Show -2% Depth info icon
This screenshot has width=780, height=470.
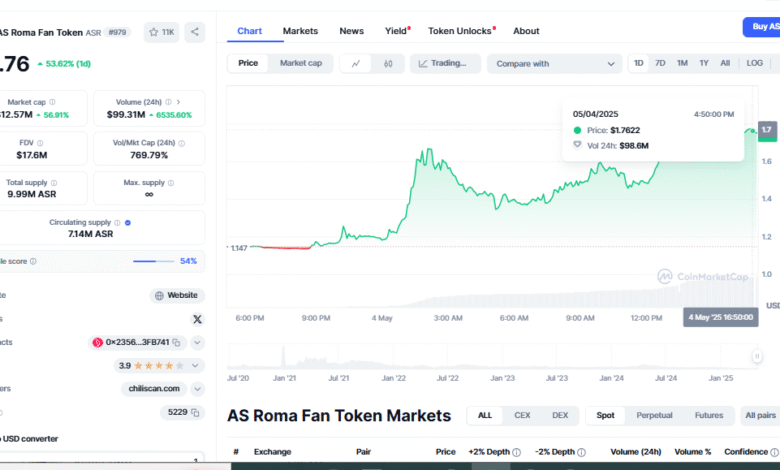pos(581,452)
